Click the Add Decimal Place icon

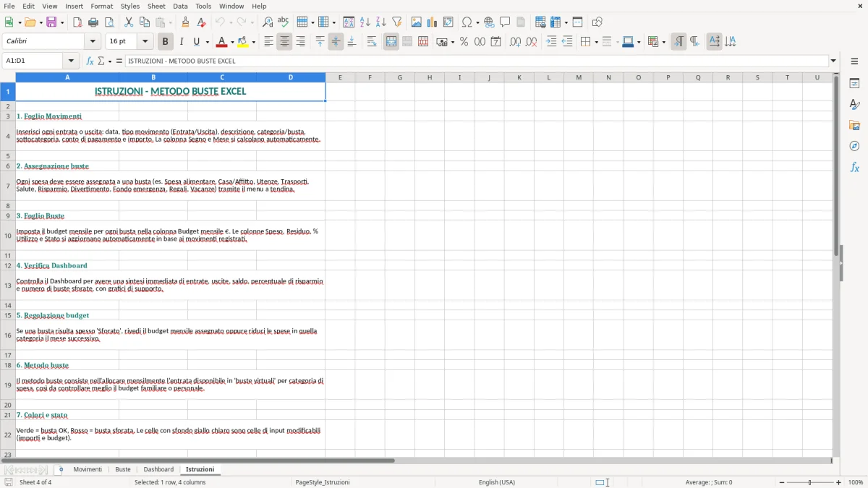point(515,42)
